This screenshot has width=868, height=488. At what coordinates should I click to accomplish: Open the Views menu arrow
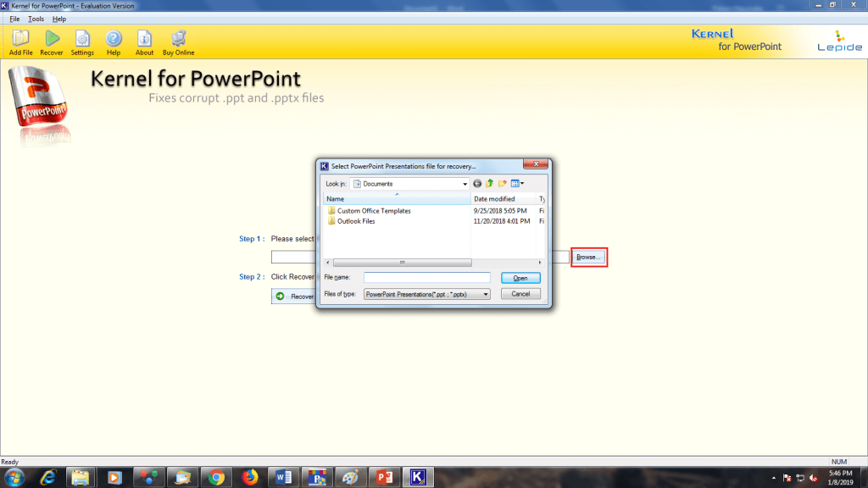pos(522,183)
